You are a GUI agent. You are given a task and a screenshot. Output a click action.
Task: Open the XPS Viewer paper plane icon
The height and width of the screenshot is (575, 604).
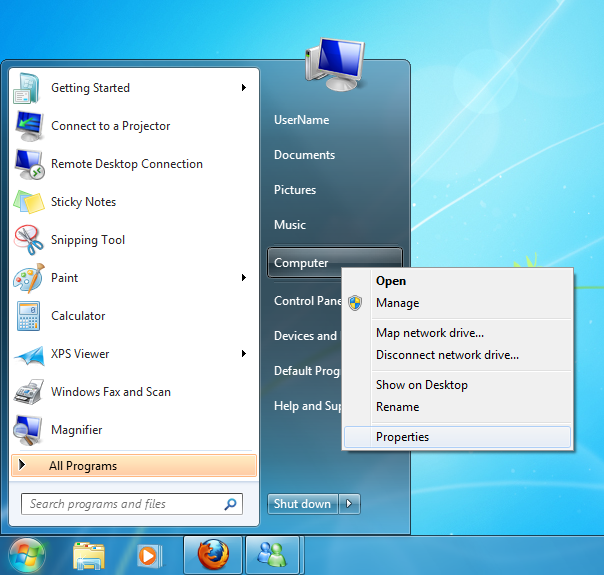pos(29,354)
